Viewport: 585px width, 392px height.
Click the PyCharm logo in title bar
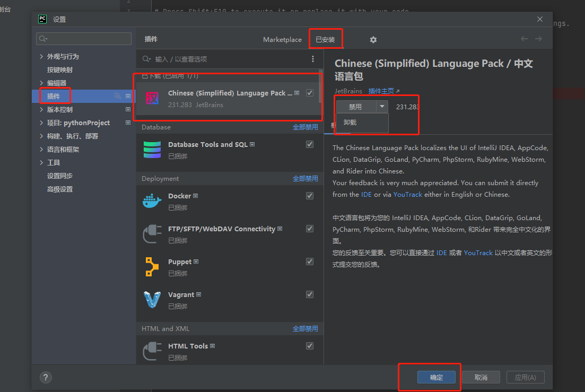(x=42, y=19)
